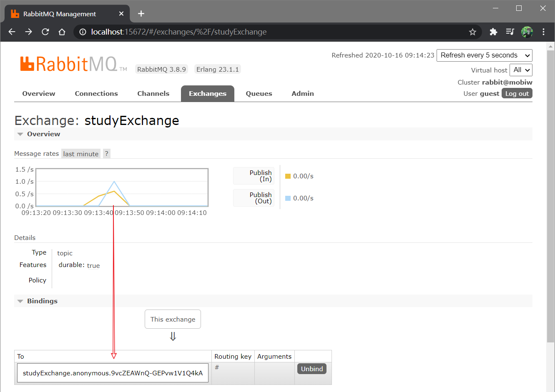Click the profile avatar icon
The height and width of the screenshot is (392, 555).
pos(527,32)
